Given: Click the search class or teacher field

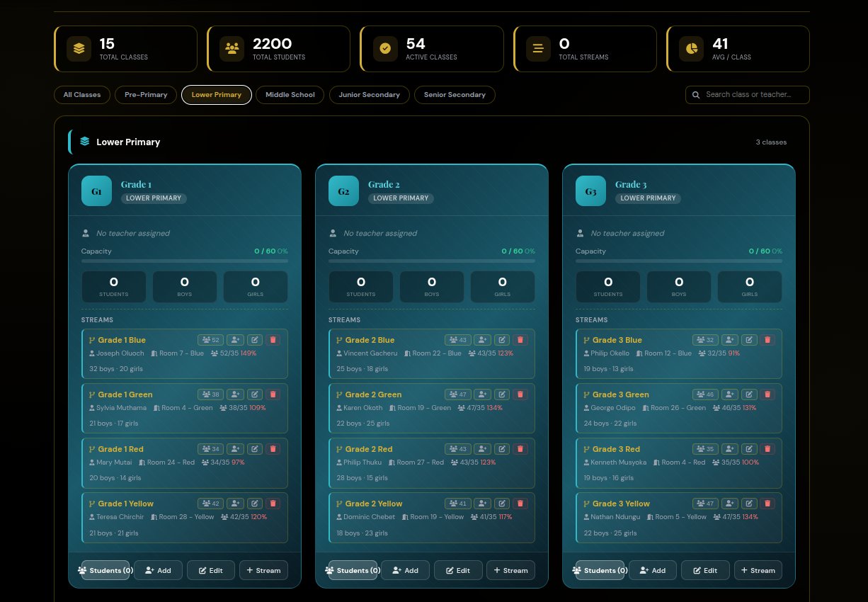Looking at the screenshot, I should click(x=747, y=94).
